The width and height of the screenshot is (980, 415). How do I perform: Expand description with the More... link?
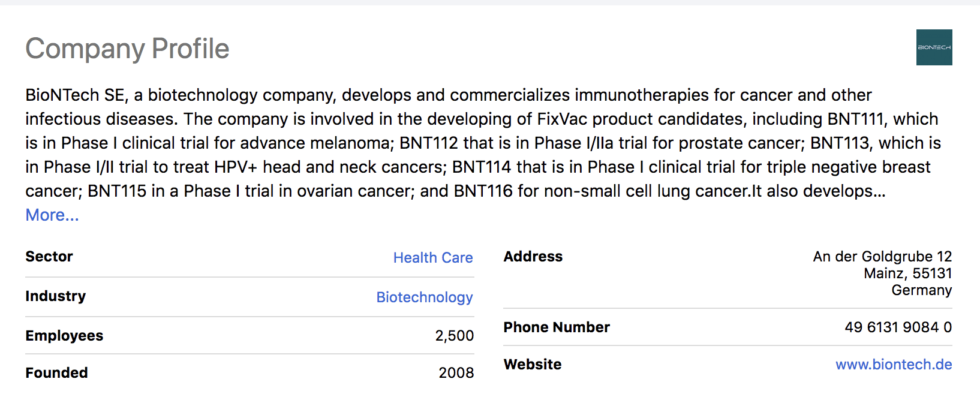(52, 215)
